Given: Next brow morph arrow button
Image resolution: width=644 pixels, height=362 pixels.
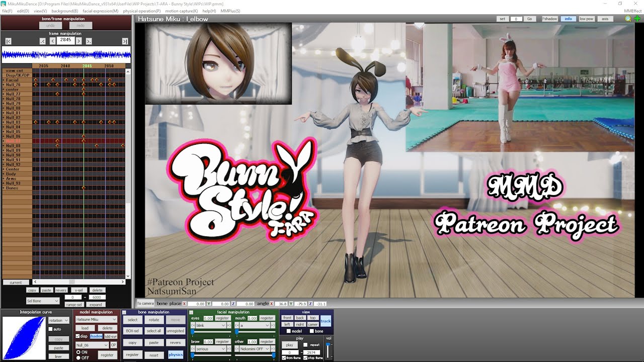Looking at the screenshot, I should pyautogui.click(x=229, y=348).
